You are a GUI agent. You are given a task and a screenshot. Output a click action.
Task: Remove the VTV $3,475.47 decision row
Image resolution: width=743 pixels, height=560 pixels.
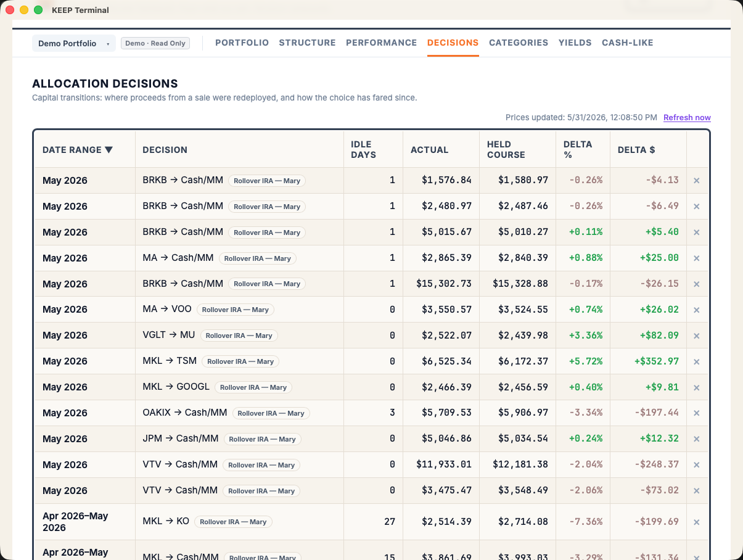(x=697, y=491)
